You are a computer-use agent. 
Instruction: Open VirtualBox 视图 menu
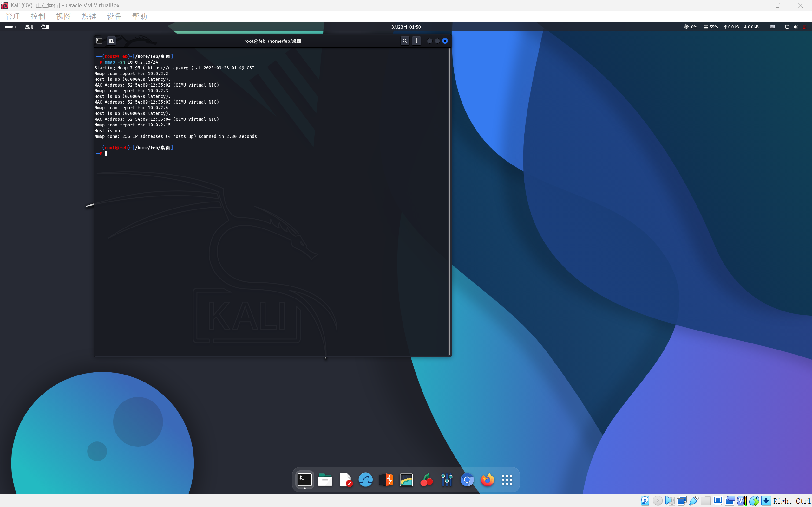tap(63, 16)
